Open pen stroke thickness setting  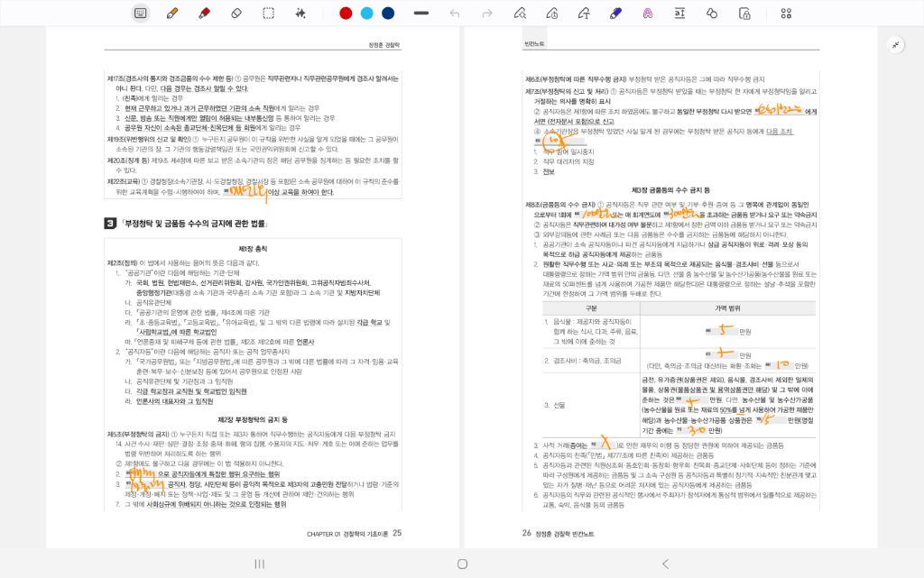click(x=420, y=14)
